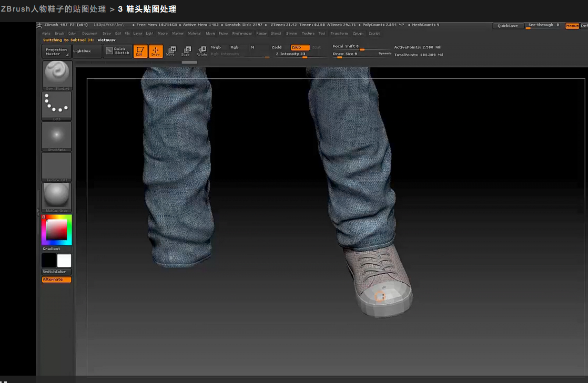Open the Light menu

[x=149, y=33]
